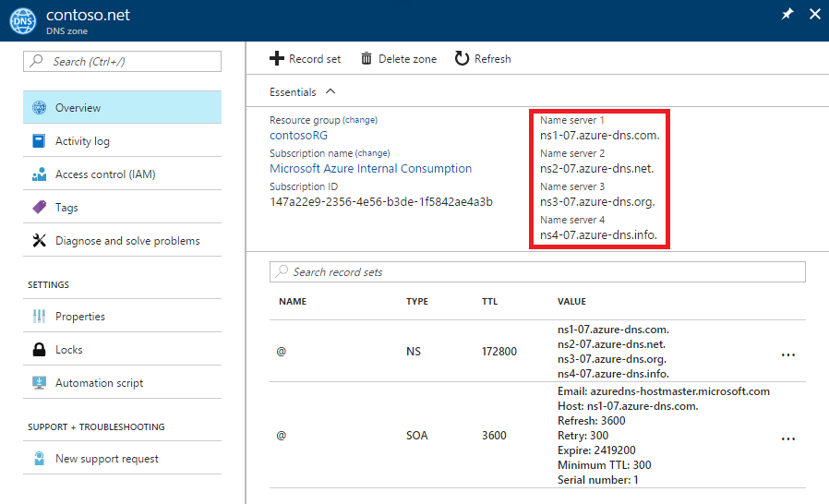
Task: Click the DNS zone globe icon
Action: click(x=23, y=21)
